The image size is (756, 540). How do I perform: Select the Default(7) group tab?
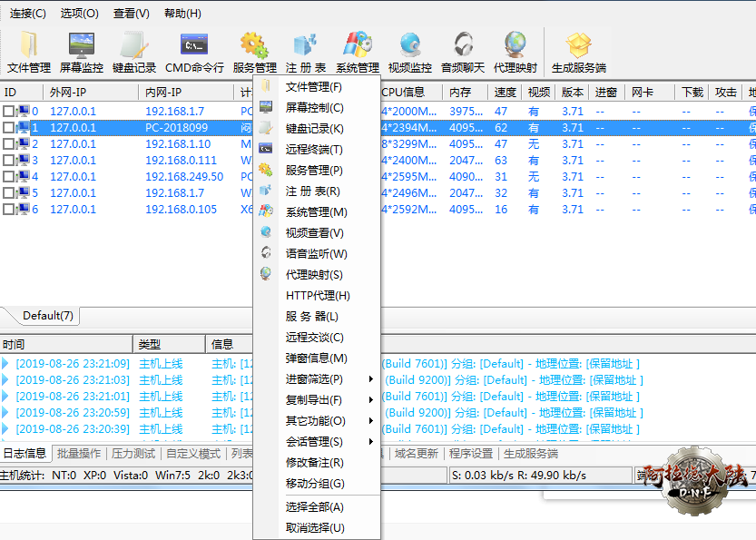click(48, 316)
